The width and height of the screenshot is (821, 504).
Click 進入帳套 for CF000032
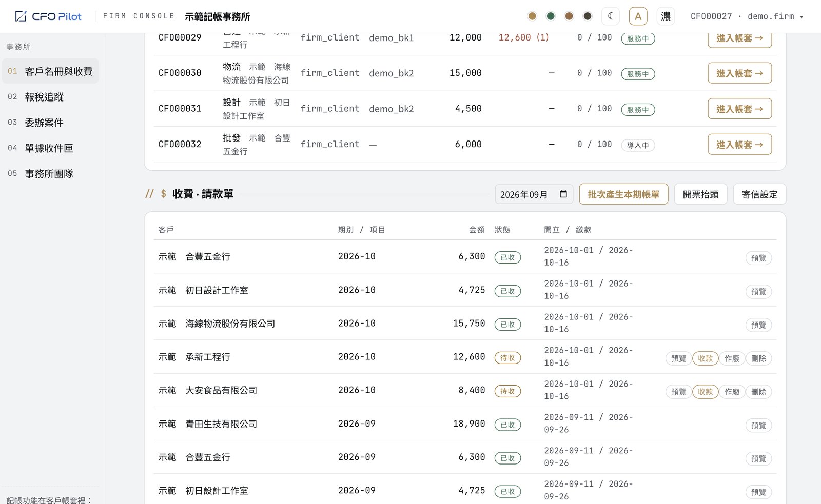(739, 145)
